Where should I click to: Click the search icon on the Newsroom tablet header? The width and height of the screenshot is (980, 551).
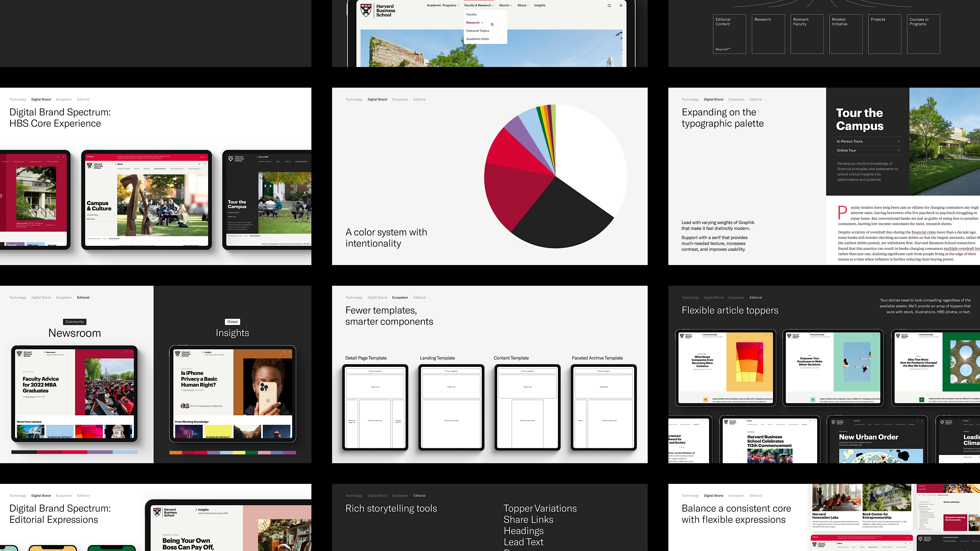tap(126, 352)
